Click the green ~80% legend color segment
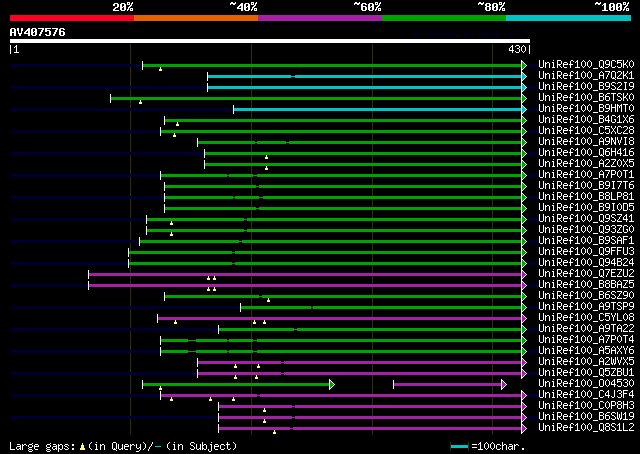 (x=444, y=18)
